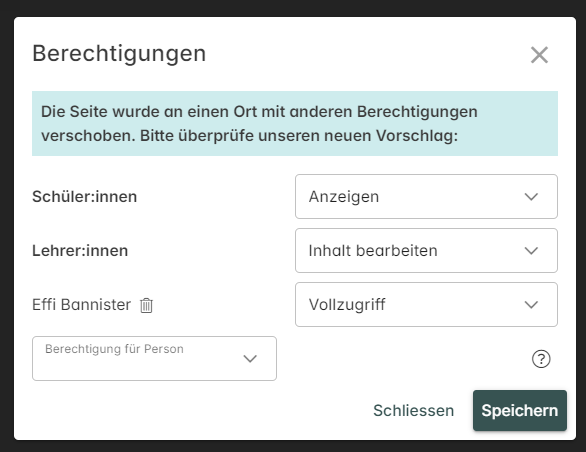This screenshot has height=452, width=586.
Task: Click the chevron arrow beside Inhalt bearbeiten
Action: [x=531, y=250]
